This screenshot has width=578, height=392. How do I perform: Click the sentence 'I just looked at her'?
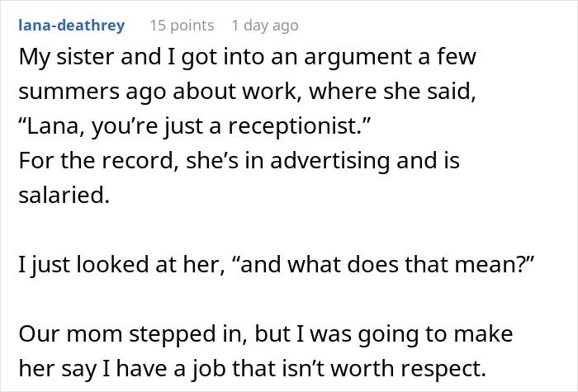point(122,265)
